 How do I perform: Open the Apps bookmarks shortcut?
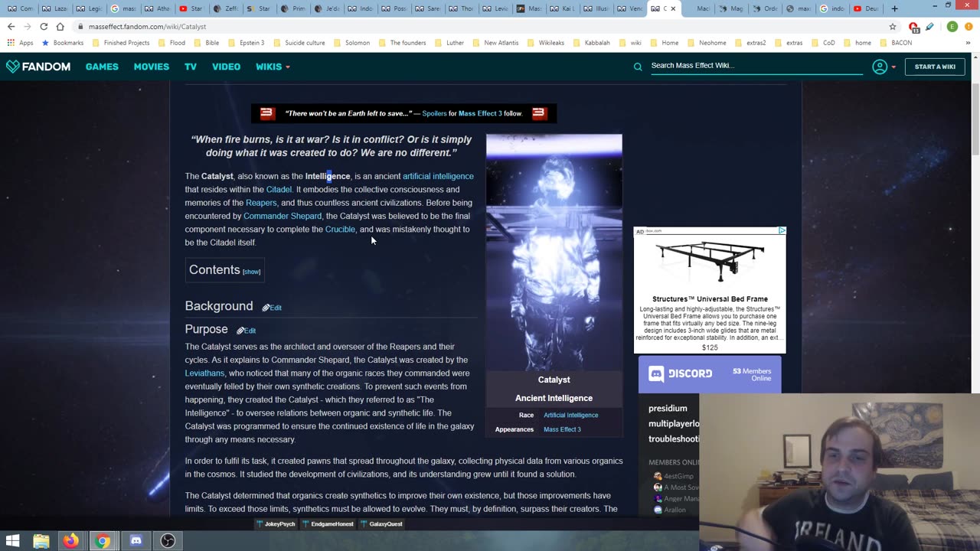[21, 43]
